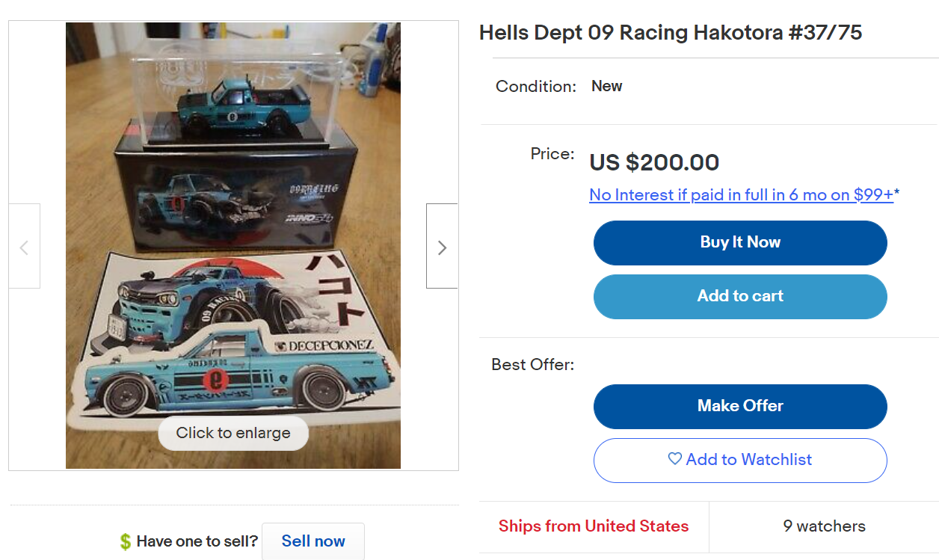Click the 'Best Offer:' label
Screen dimensions: 939x560
533,365
